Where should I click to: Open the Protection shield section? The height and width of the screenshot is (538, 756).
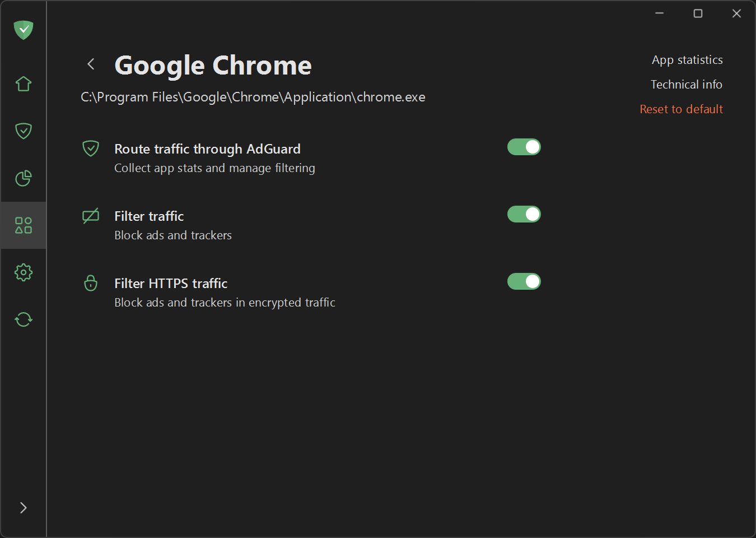(x=24, y=131)
